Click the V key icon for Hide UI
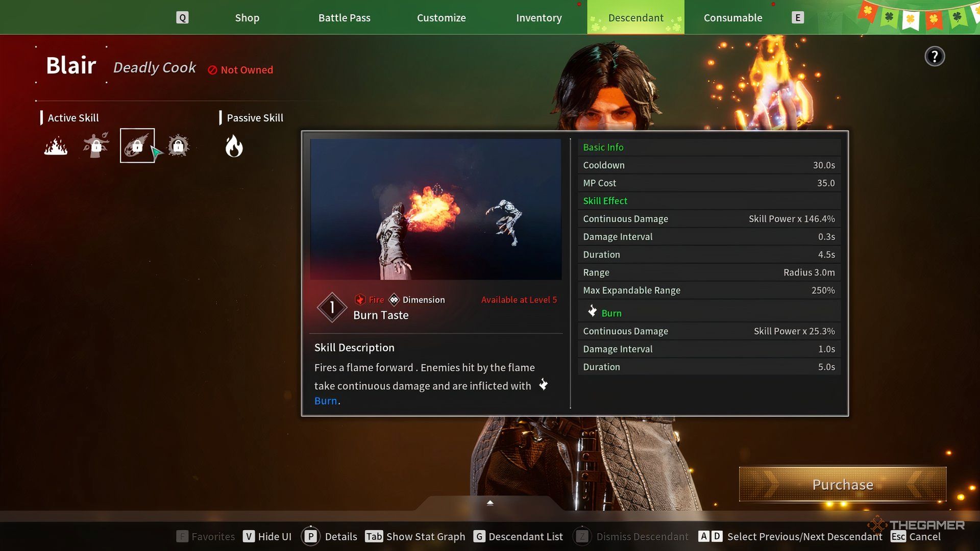This screenshot has width=980, height=551. click(x=249, y=536)
